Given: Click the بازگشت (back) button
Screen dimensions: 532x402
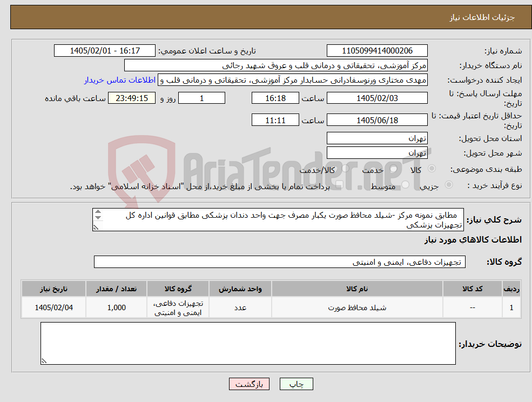Looking at the screenshot, I should click(249, 384).
